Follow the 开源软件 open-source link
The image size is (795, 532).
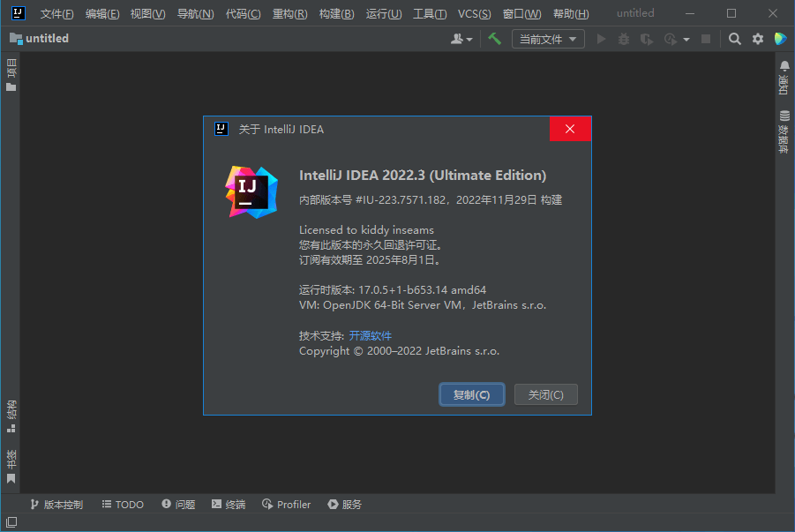370,335
